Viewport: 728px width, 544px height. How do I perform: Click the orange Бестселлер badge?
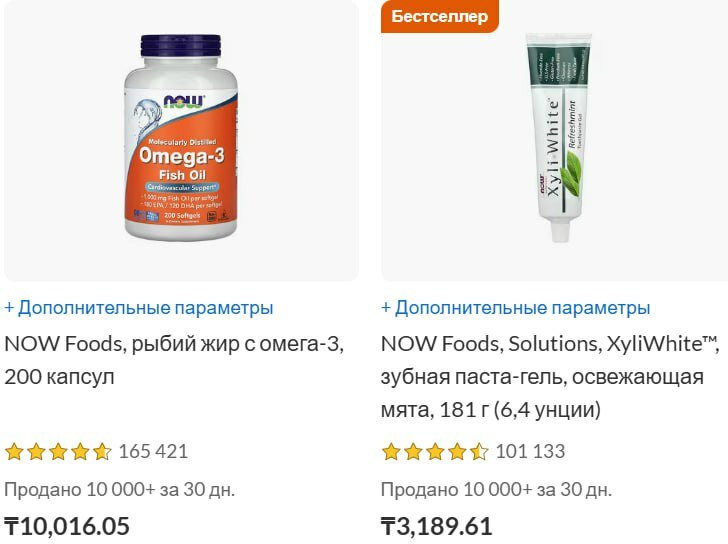point(439,16)
